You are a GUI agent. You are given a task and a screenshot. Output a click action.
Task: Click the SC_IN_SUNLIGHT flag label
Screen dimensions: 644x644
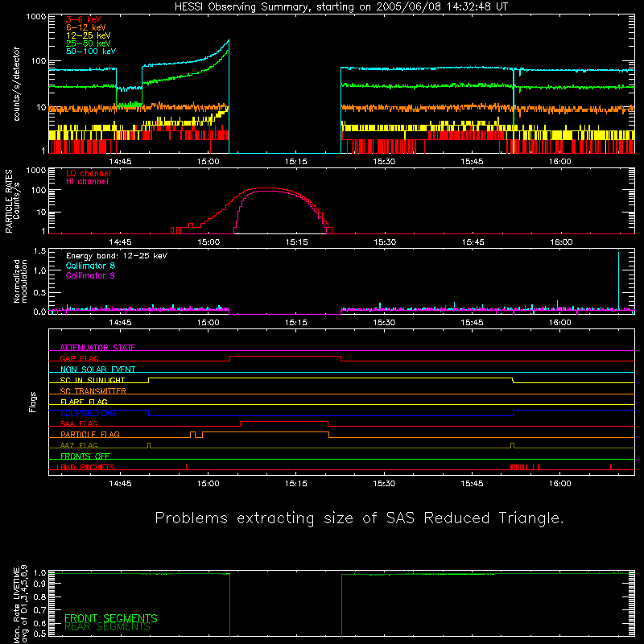pyautogui.click(x=93, y=380)
